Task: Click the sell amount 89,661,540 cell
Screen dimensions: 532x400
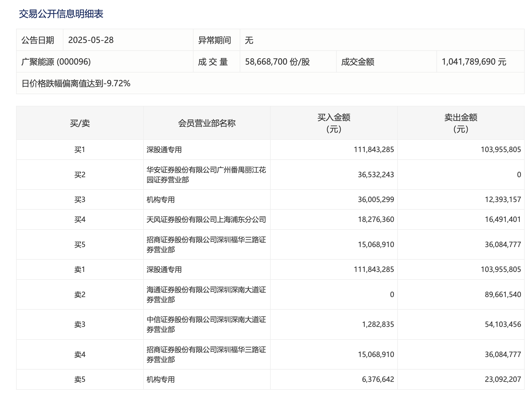Action: [502, 294]
